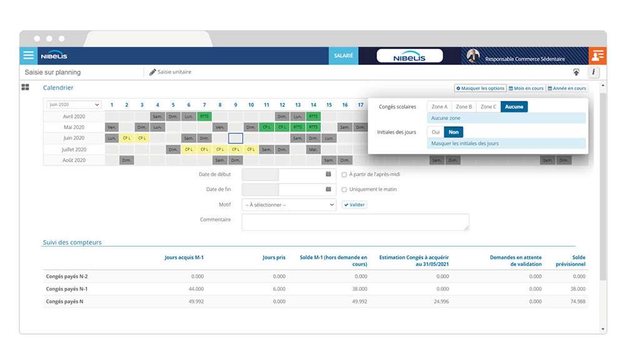Check the 'Uniquement le matin' box

point(344,189)
